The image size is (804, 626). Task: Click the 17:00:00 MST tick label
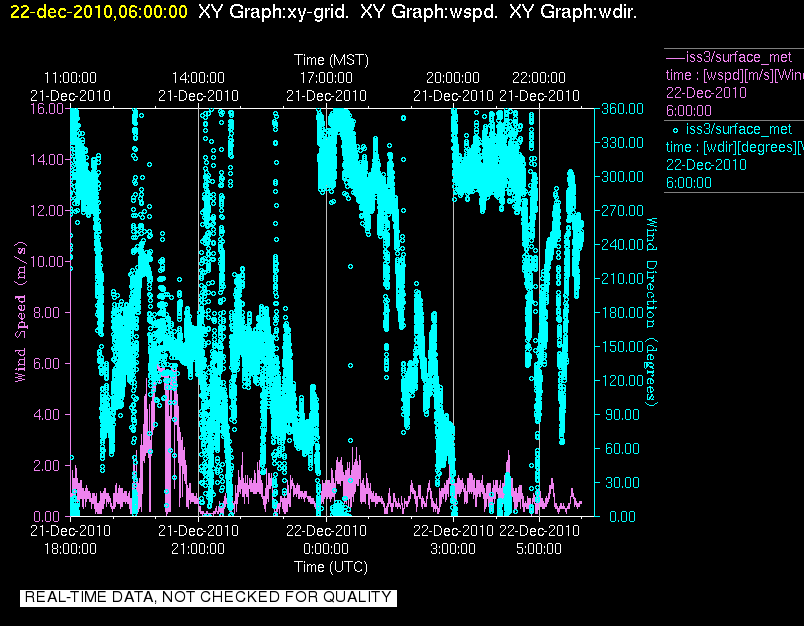click(x=326, y=78)
